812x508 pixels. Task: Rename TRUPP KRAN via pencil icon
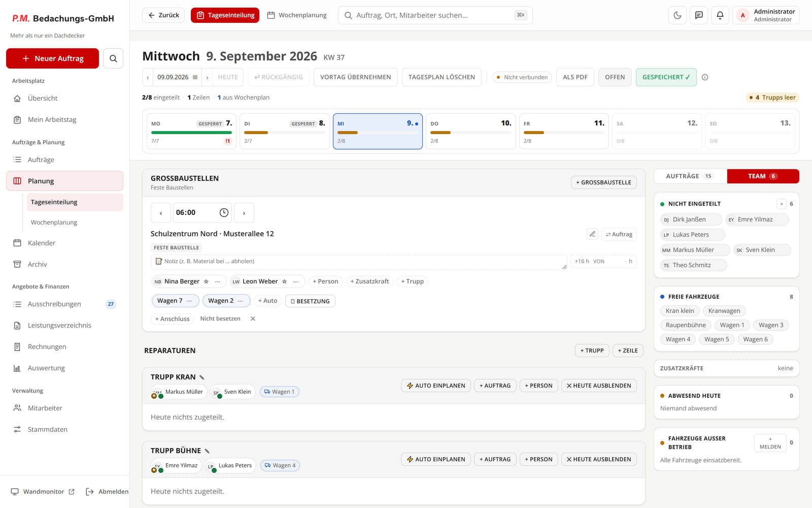click(202, 377)
